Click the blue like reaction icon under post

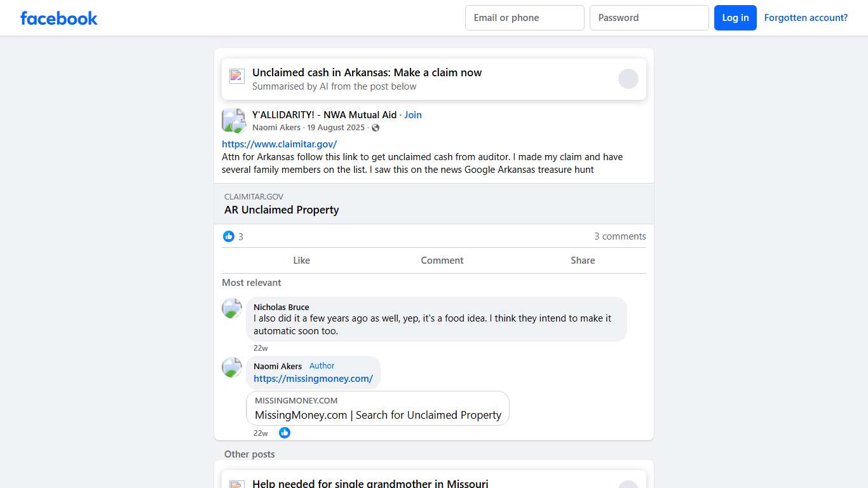coord(229,236)
